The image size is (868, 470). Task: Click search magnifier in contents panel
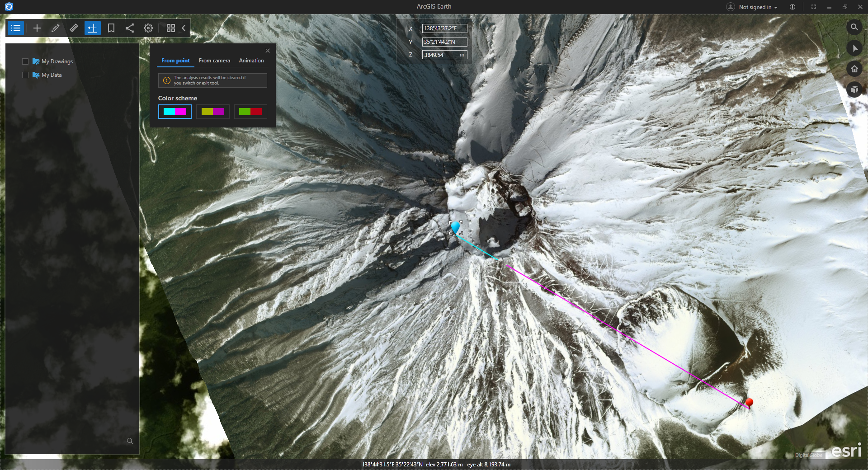(130, 441)
